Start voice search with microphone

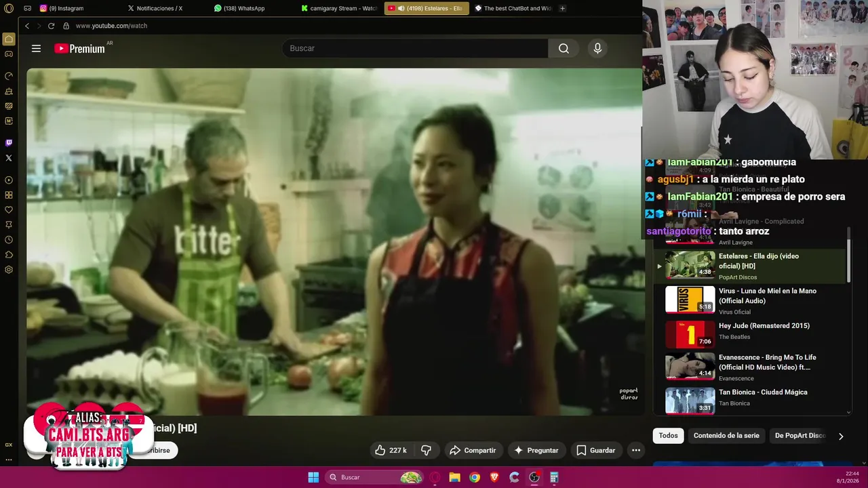click(597, 48)
